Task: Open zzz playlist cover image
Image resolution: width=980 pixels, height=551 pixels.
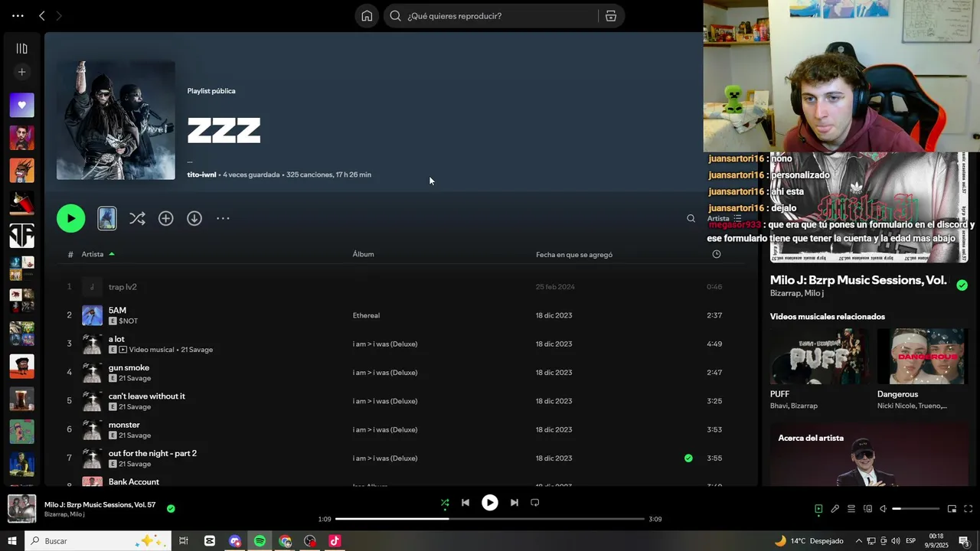Action: tap(116, 120)
